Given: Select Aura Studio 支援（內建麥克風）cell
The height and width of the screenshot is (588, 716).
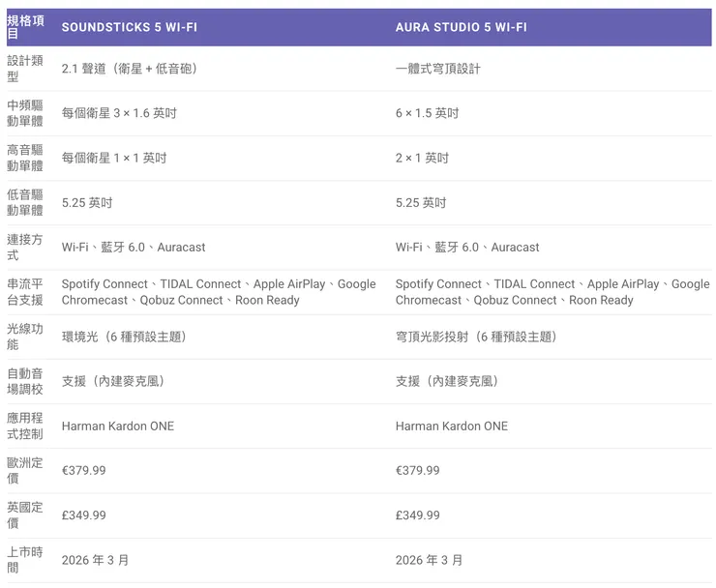Looking at the screenshot, I should coord(447,381).
